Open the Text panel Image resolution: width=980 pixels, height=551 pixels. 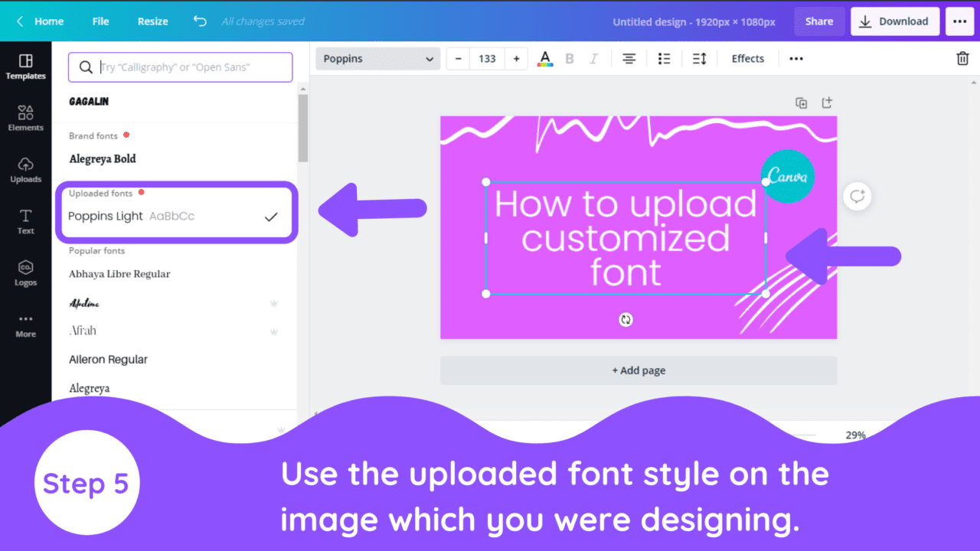tap(25, 222)
